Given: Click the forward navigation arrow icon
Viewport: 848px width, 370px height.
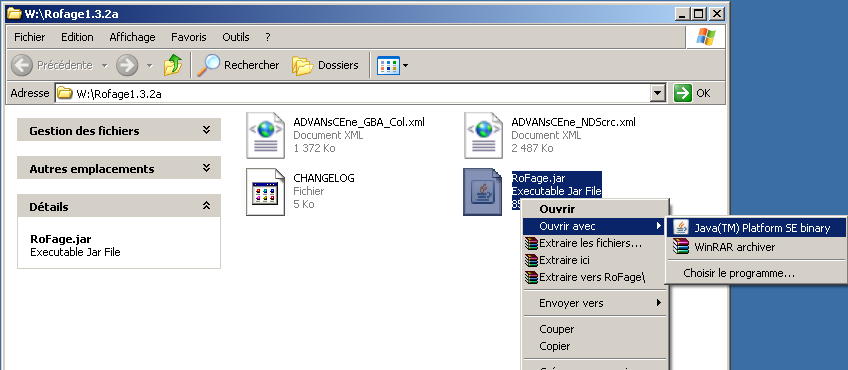Looking at the screenshot, I should [127, 65].
